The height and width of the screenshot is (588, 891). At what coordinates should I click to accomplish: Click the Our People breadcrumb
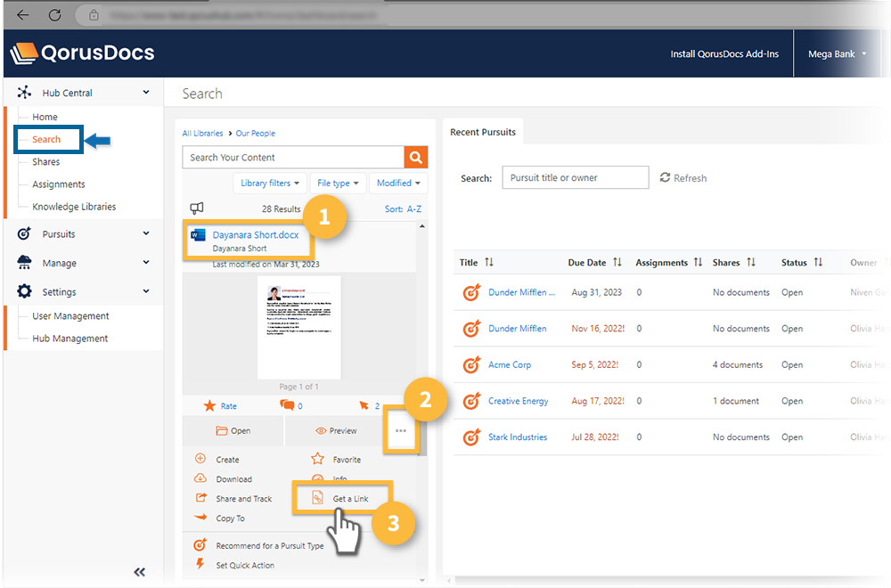tap(255, 133)
